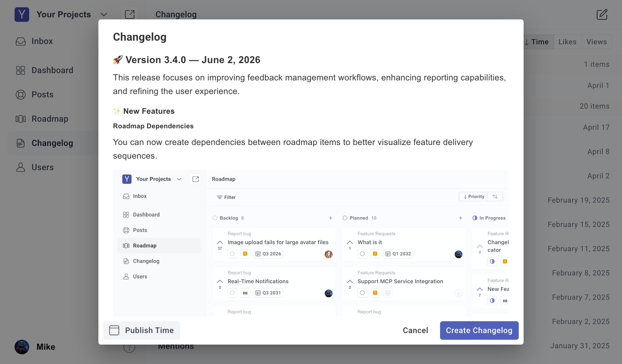This screenshot has width=622, height=364.
Task: Open Posts in the sidebar
Action: (x=42, y=95)
